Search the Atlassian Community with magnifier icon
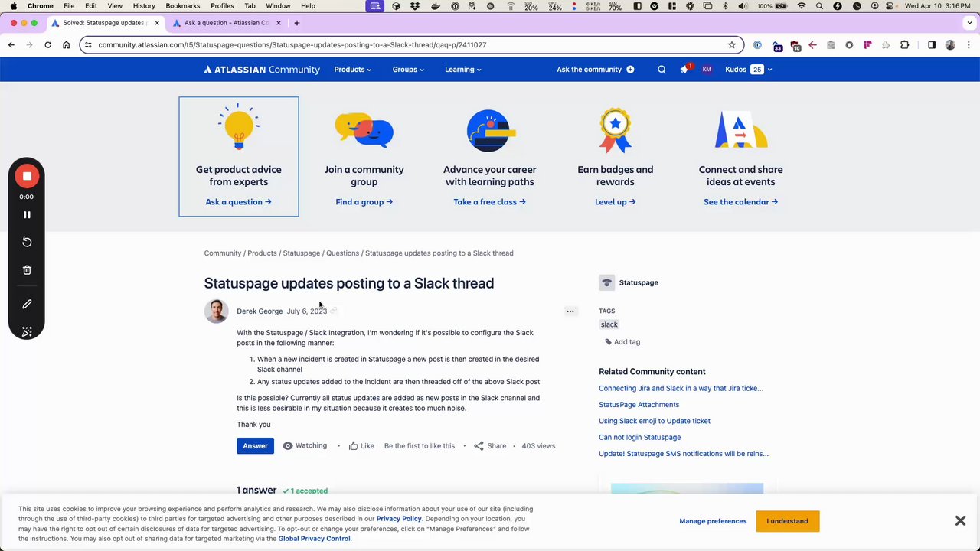 tap(661, 70)
